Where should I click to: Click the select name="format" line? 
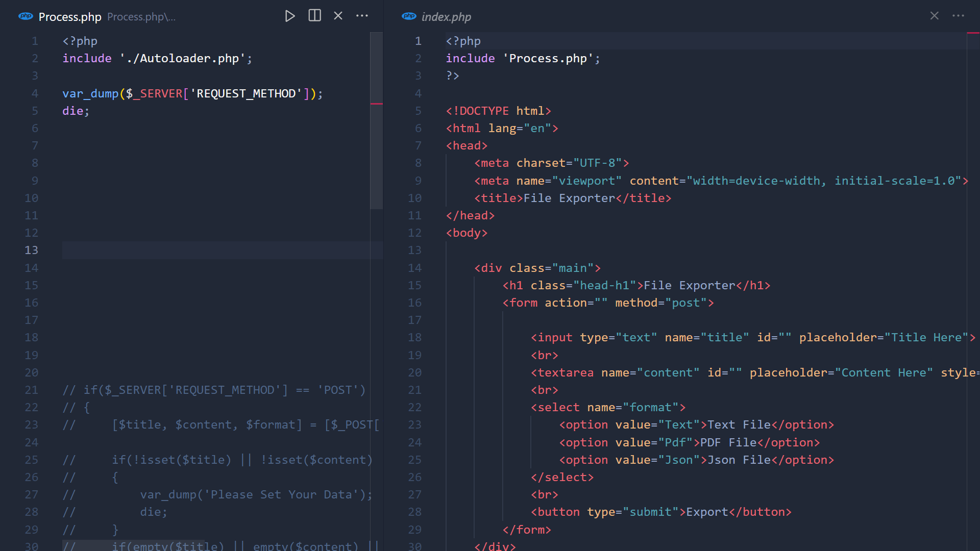[x=608, y=407]
